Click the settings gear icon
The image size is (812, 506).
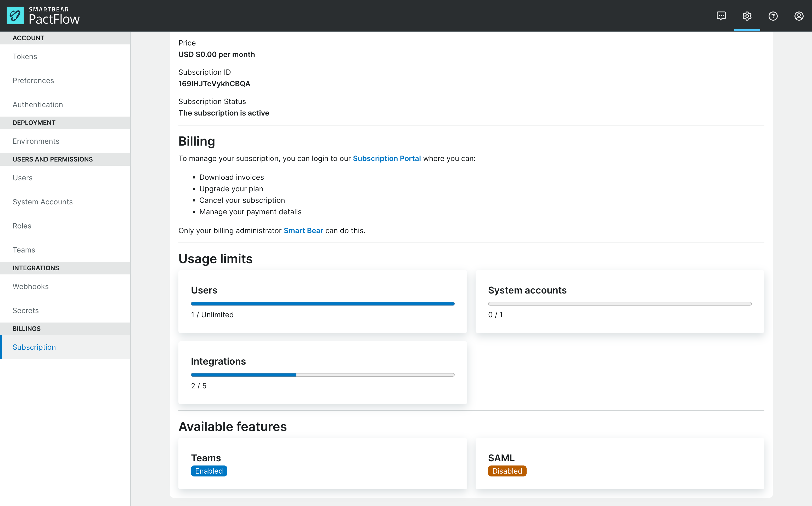pyautogui.click(x=747, y=16)
